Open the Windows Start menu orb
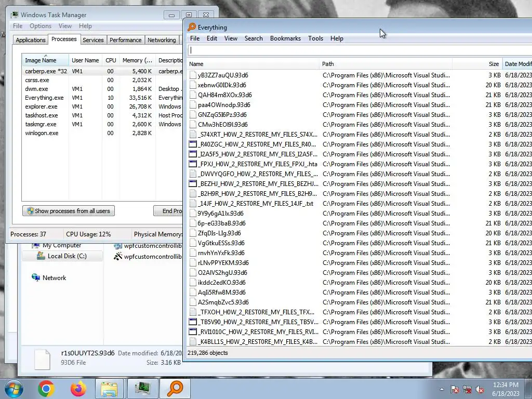532x399 pixels. click(x=14, y=389)
